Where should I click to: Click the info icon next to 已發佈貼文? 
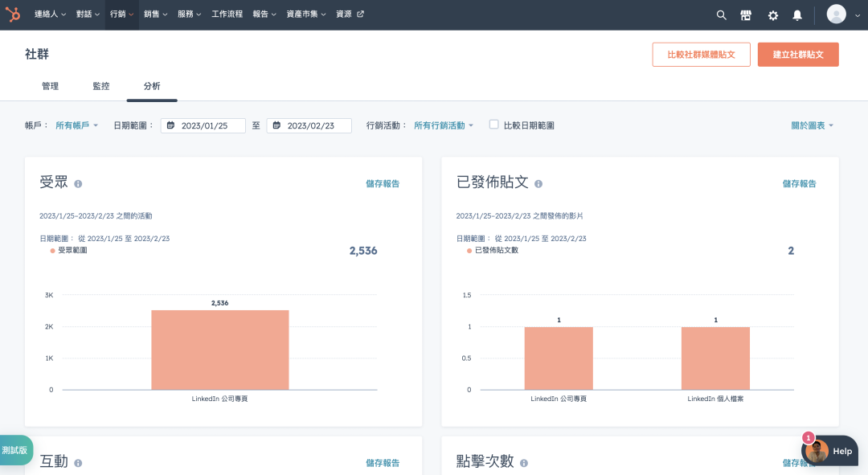(x=537, y=184)
